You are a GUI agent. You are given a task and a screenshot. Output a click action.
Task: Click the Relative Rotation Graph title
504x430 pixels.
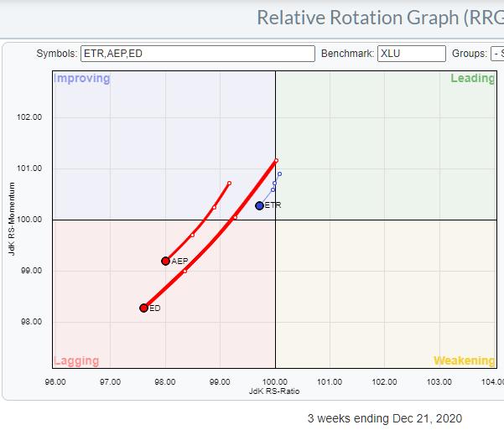pos(379,17)
